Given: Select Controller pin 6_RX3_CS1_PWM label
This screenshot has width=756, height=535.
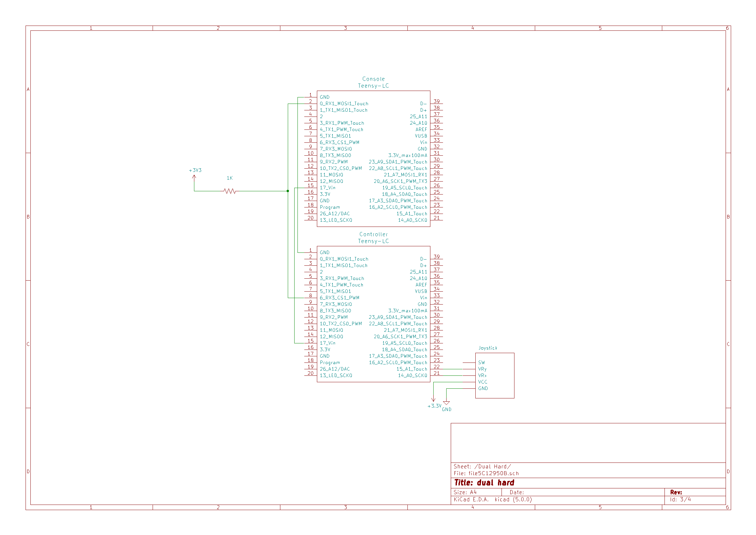Looking at the screenshot, I should pyautogui.click(x=340, y=298).
